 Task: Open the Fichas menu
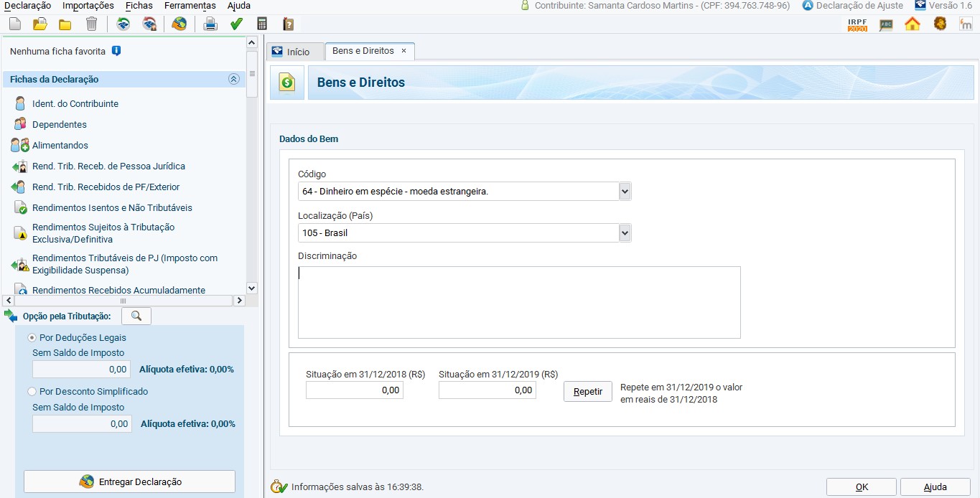pyautogui.click(x=139, y=5)
